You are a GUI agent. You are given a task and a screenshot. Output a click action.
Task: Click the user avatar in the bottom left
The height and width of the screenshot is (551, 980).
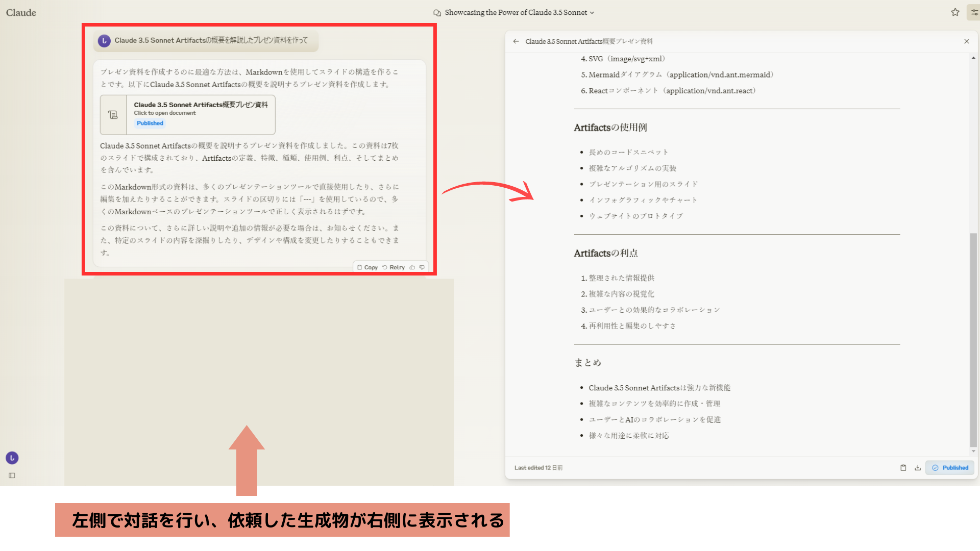tap(12, 458)
